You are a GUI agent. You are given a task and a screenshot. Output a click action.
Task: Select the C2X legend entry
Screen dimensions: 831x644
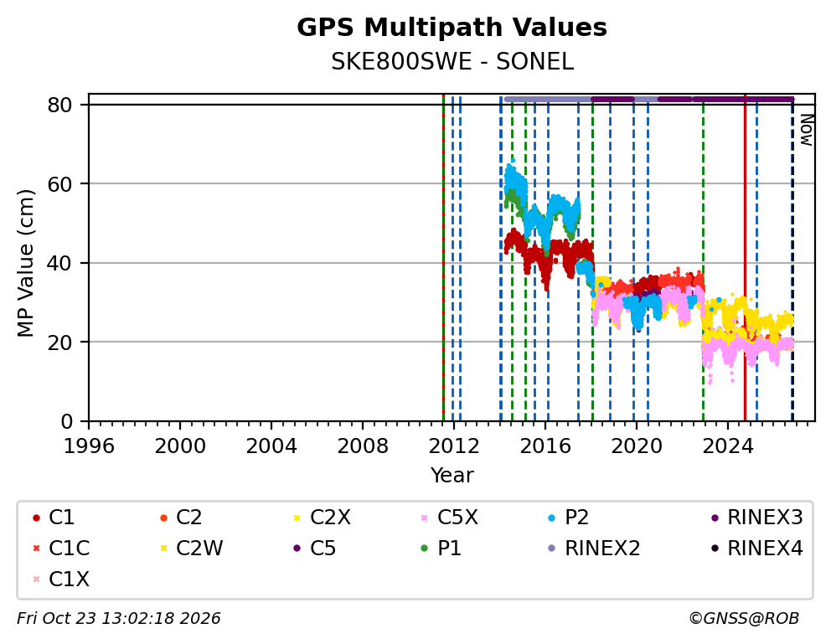click(322, 518)
